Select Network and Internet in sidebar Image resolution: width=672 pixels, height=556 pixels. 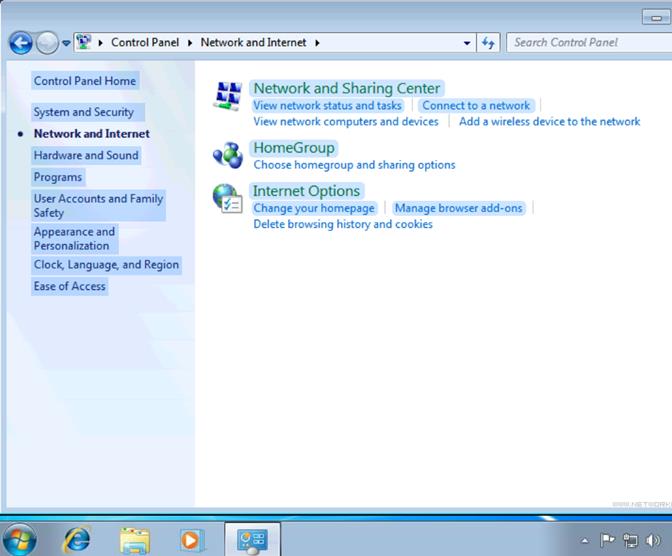pos(92,134)
